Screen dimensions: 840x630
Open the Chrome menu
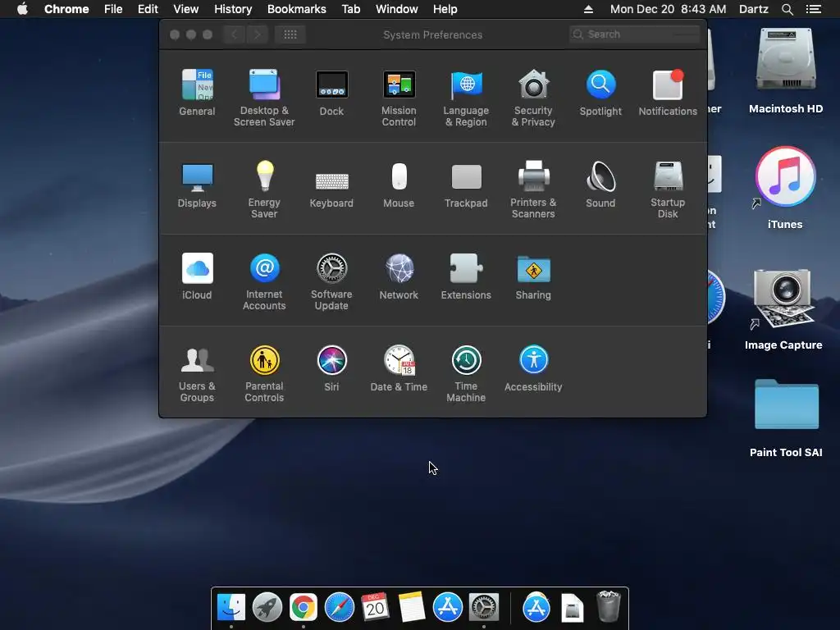(66, 9)
